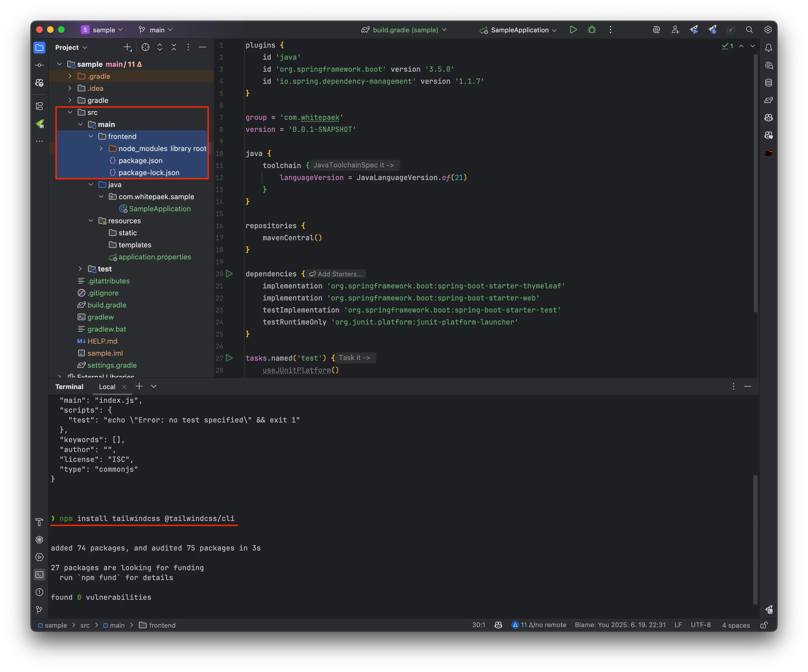Screen dimensions: 808x672
Task: Open the Structure tool window icon
Action: (x=39, y=106)
